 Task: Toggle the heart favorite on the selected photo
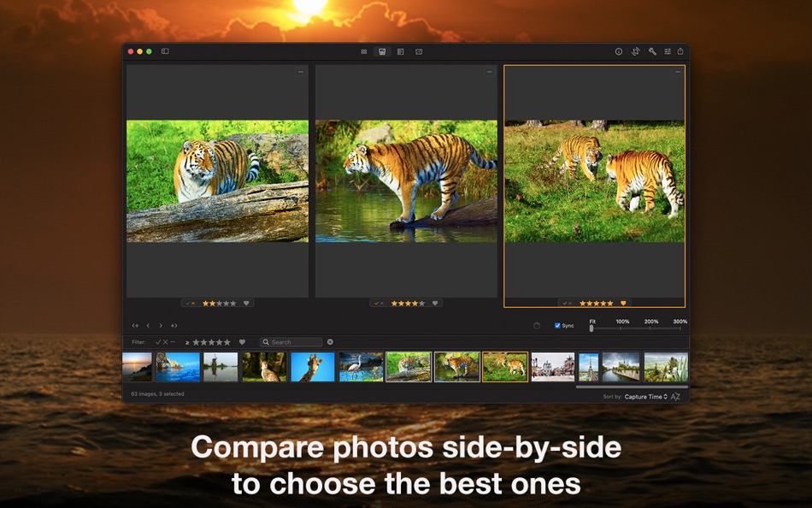[621, 302]
